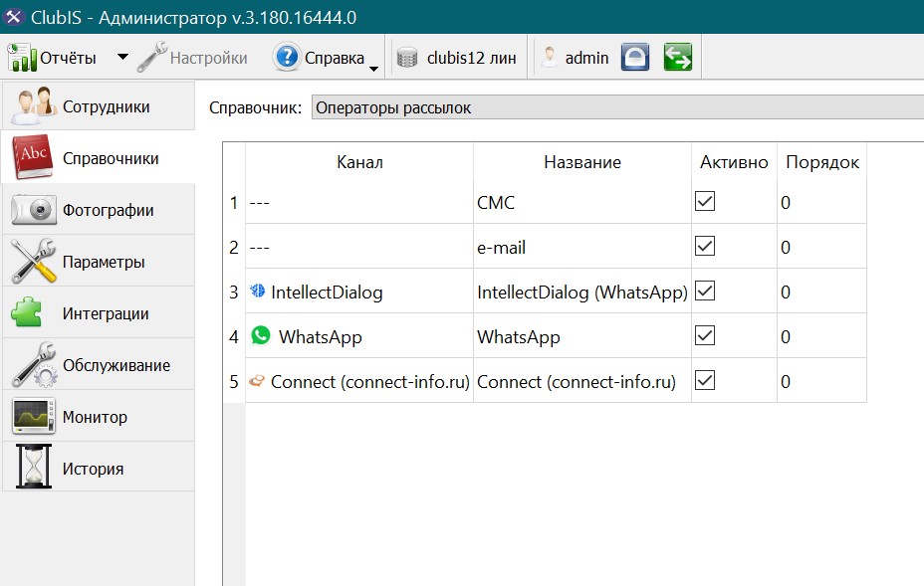Toggle Активно checkbox for e-mail row
The image size is (924, 586).
click(x=705, y=246)
